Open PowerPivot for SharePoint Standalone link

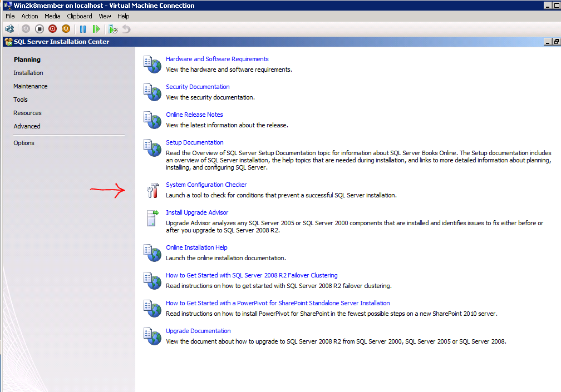click(x=278, y=304)
